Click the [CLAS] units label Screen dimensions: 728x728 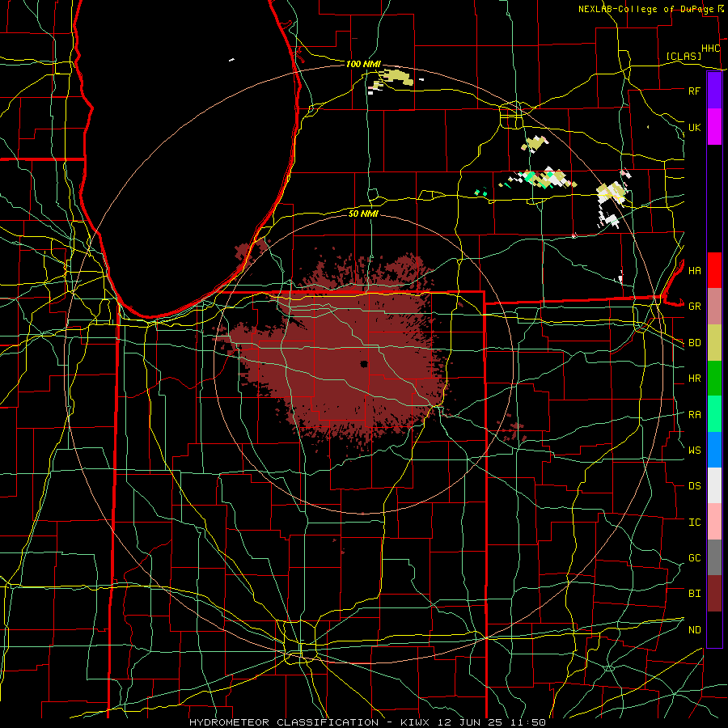coord(684,56)
